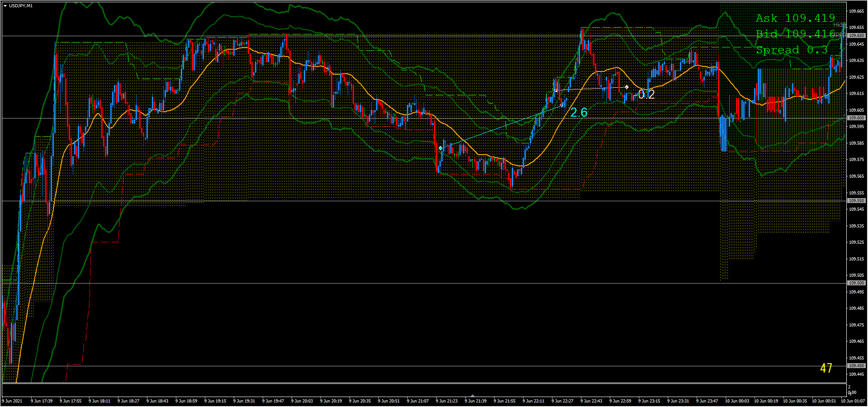
Task: Click the 10 Jun 00:35 time label
Action: (795, 401)
